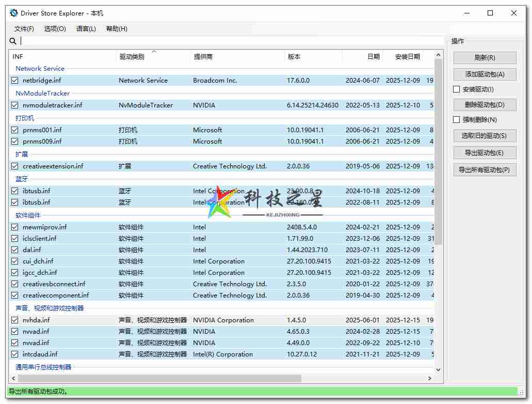Collapse the 软件组件 driver group
The height and width of the screenshot is (404, 532).
[28, 214]
